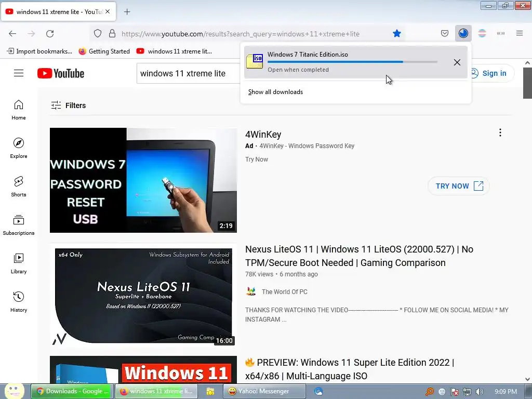Open Import bookmarks bookmark
The image size is (532, 399).
point(39,51)
